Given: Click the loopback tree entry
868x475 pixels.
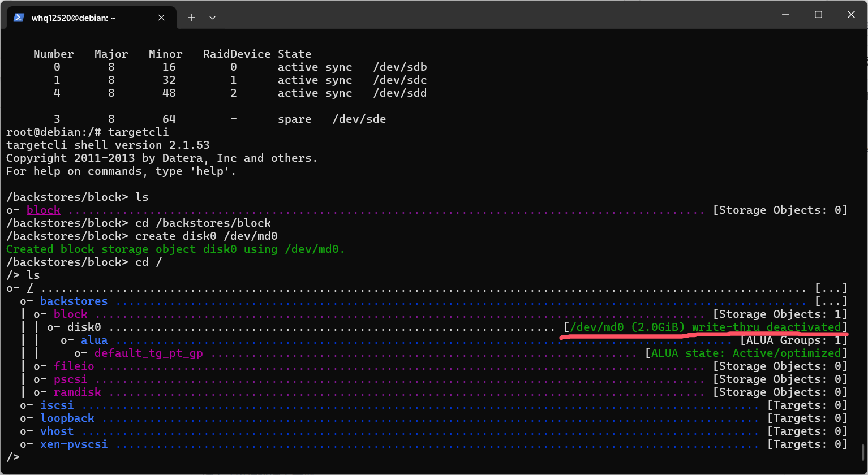Looking at the screenshot, I should [x=67, y=418].
